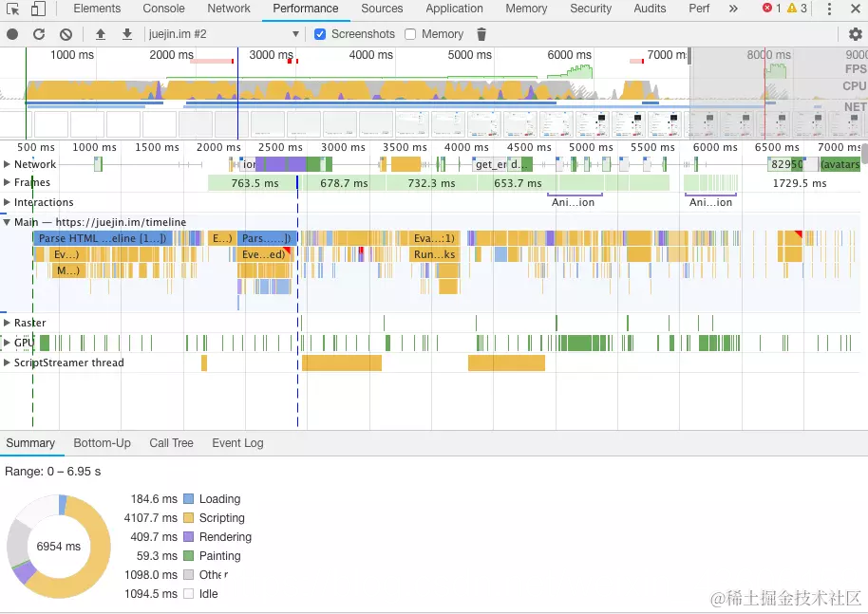Image resolution: width=868 pixels, height=614 pixels.
Task: Select the Run...ks flame chart block
Action: (435, 254)
